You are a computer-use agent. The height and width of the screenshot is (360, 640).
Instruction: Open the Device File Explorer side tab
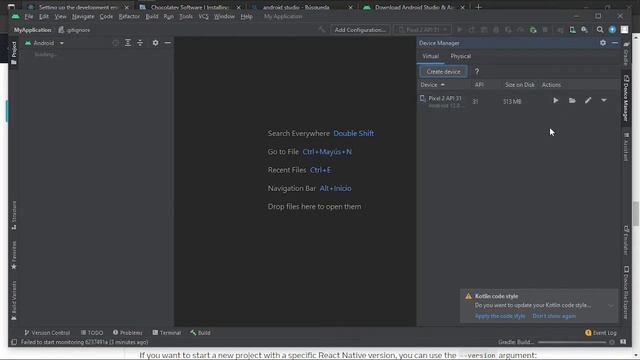point(626,292)
